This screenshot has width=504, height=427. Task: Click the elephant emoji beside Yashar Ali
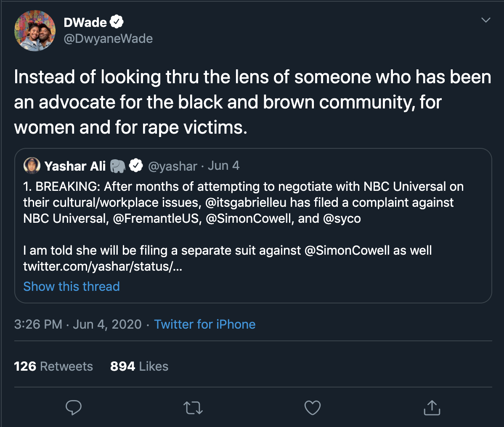click(x=118, y=166)
